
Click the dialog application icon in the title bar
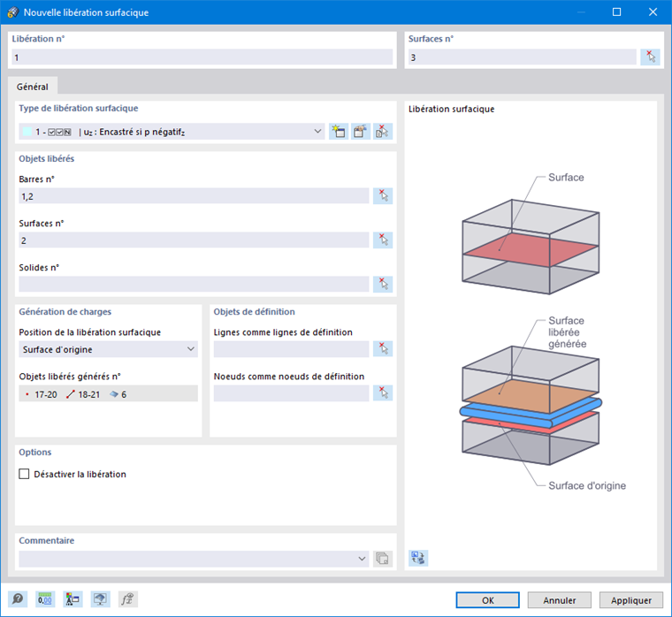13,12
